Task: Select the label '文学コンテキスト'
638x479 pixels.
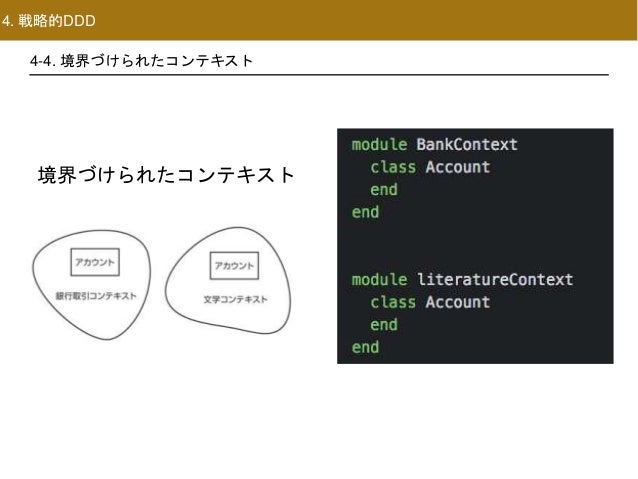Action: pos(236,300)
